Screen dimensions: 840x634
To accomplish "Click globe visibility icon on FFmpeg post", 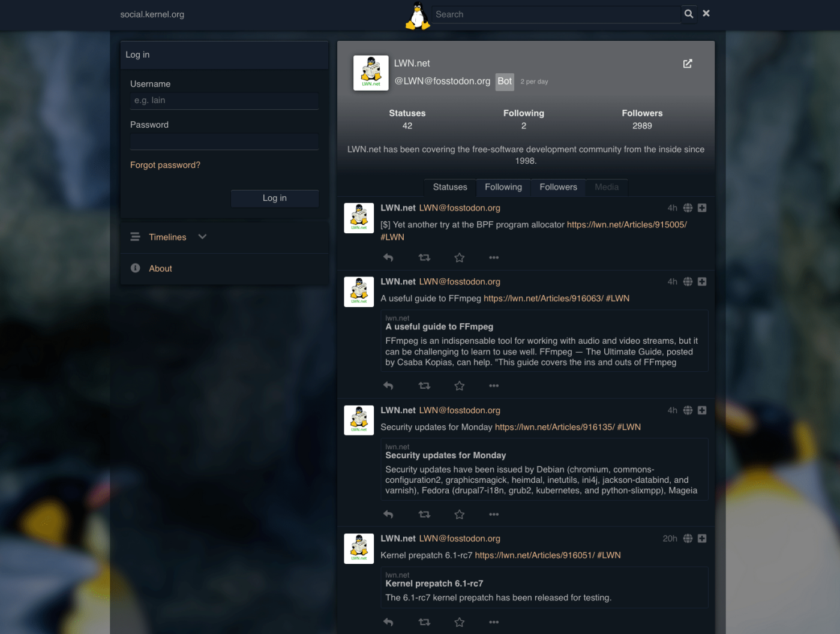I will pos(688,282).
